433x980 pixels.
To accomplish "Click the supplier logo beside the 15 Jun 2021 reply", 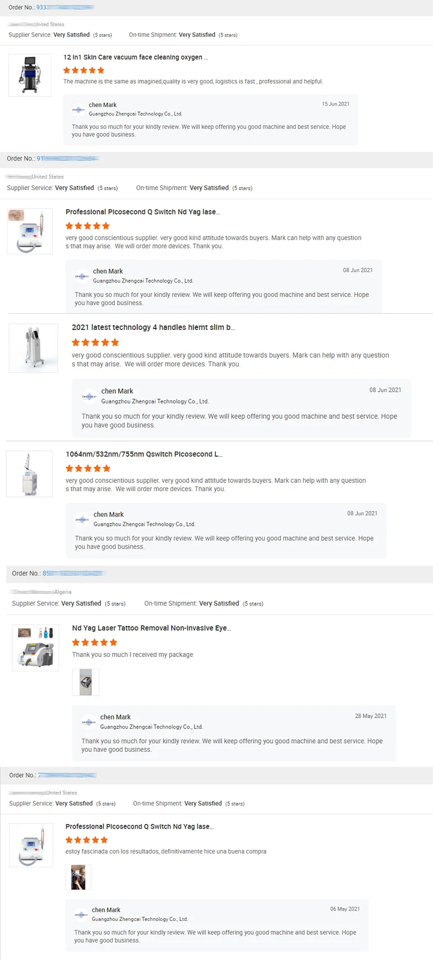I will (79, 109).
